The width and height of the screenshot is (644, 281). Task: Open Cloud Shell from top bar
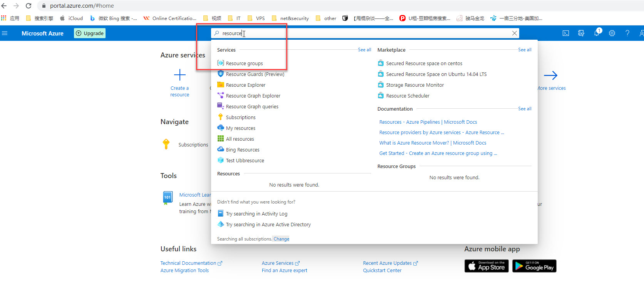coord(566,34)
